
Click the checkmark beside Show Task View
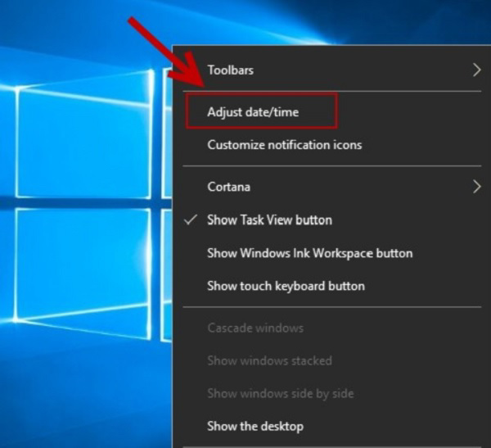point(191,220)
